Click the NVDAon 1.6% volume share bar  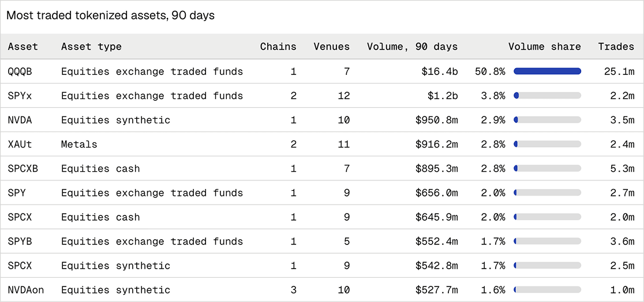tap(548, 290)
